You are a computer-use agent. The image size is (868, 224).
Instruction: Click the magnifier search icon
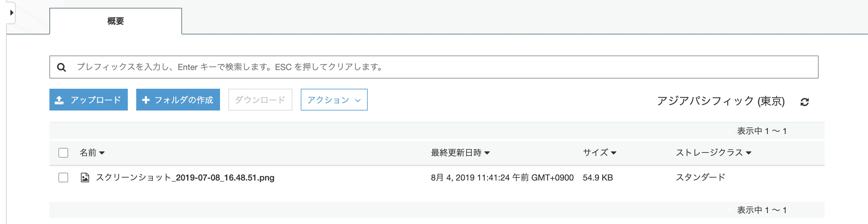point(61,67)
